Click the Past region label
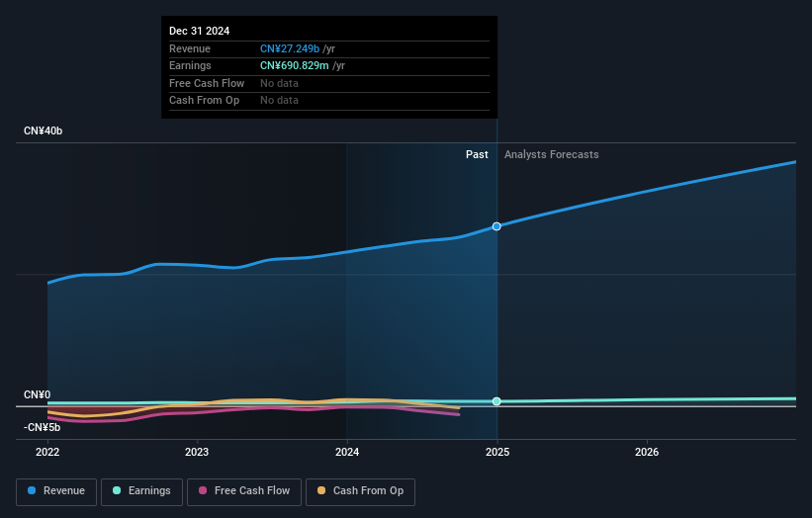 pos(477,155)
